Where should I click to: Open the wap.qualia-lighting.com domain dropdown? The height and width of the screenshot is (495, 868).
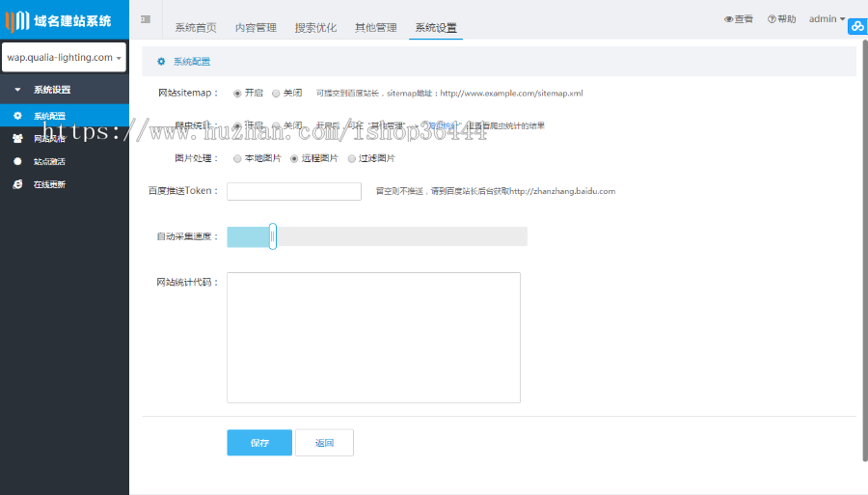click(65, 57)
